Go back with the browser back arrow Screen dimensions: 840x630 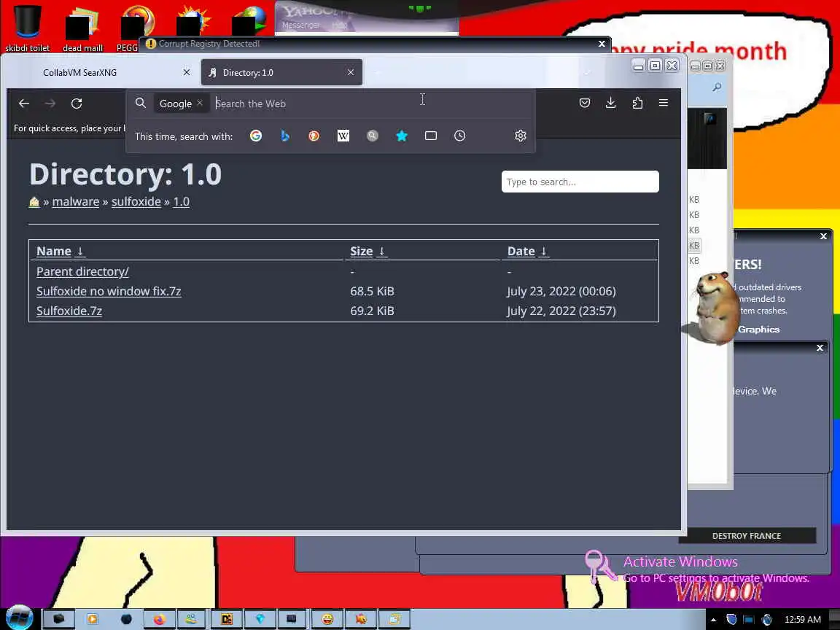click(23, 104)
